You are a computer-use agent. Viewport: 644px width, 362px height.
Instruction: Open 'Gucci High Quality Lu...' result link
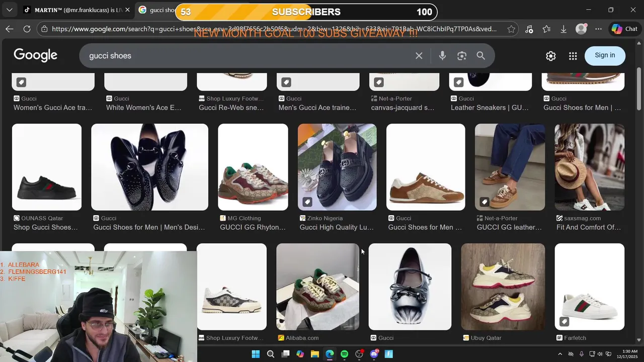click(x=337, y=227)
